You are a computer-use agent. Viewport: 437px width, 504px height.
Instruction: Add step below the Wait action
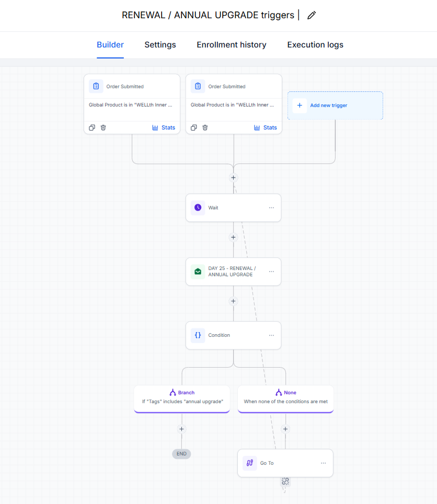[233, 237]
